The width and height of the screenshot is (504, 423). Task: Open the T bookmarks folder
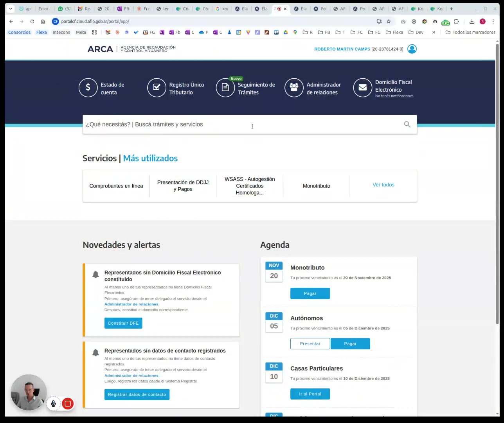340,32
